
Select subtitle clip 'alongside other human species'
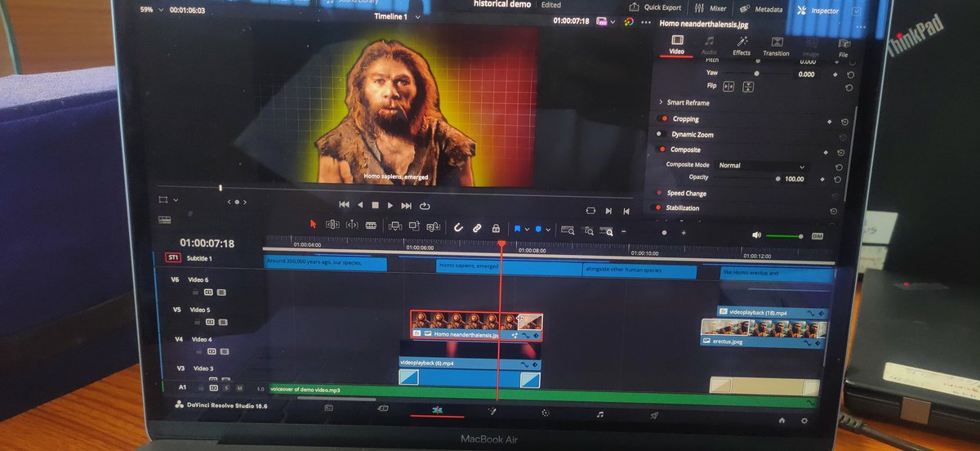point(639,270)
